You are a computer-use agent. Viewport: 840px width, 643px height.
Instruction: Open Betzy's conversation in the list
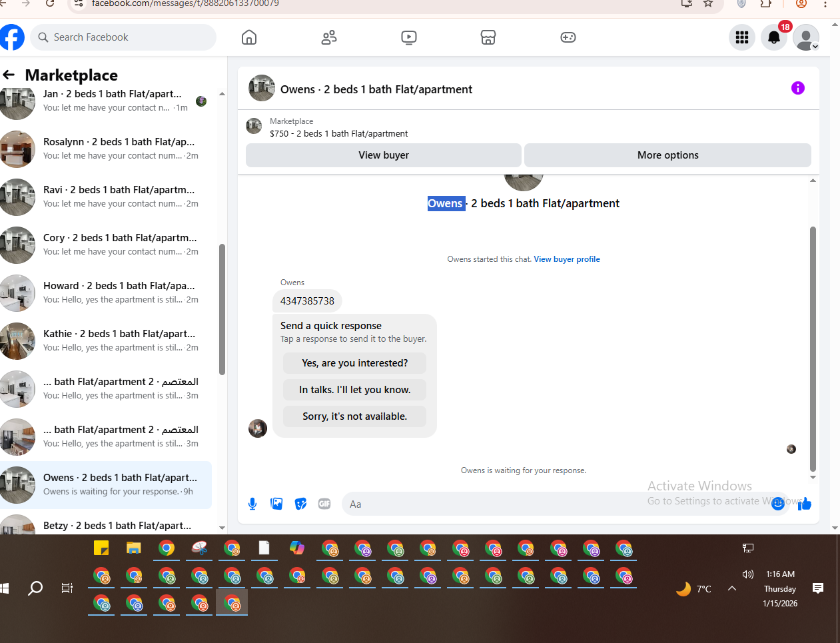pyautogui.click(x=106, y=524)
